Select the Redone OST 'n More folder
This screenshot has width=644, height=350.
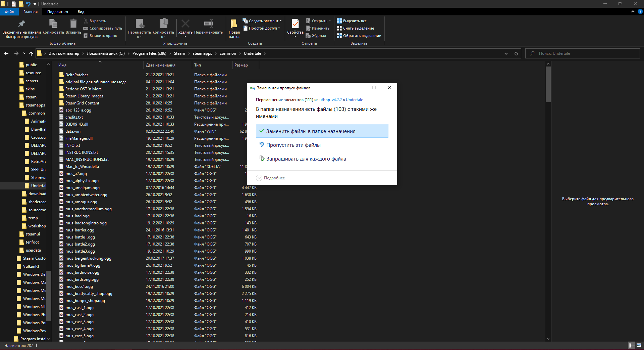tap(84, 89)
